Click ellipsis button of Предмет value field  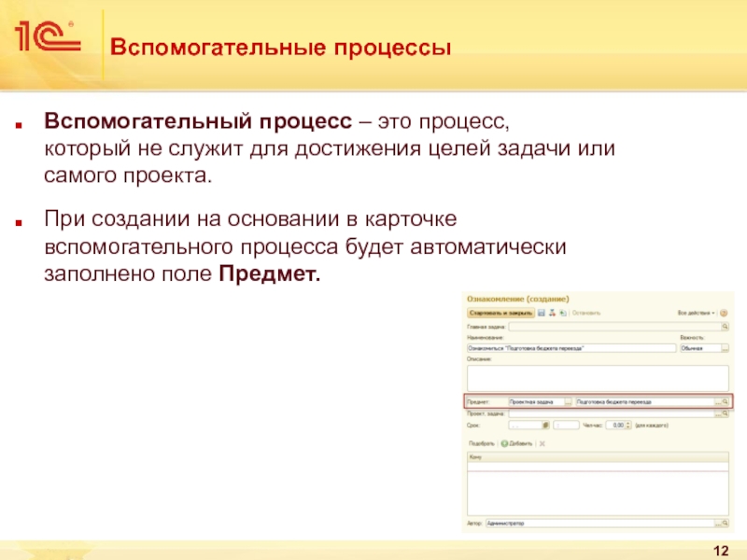pyautogui.click(x=718, y=402)
